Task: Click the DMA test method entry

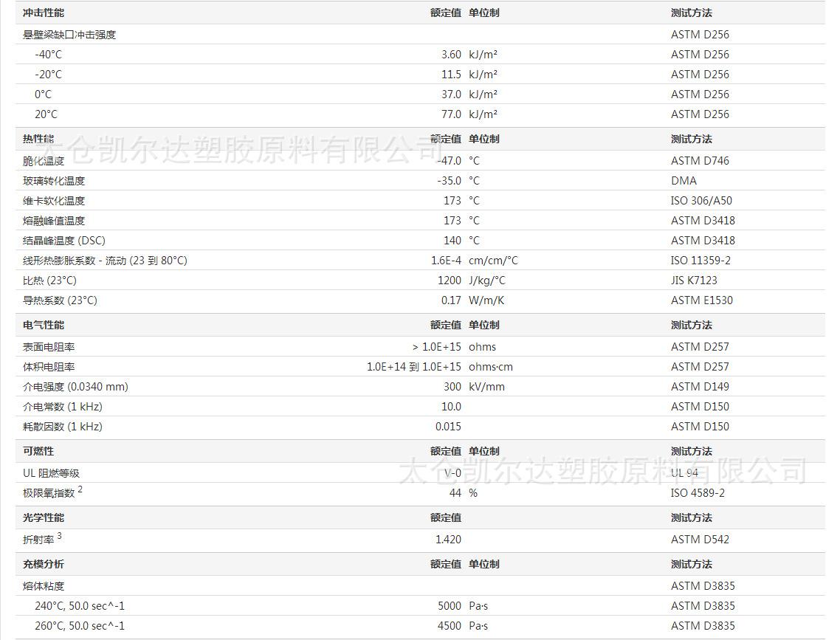Action: pos(684,181)
